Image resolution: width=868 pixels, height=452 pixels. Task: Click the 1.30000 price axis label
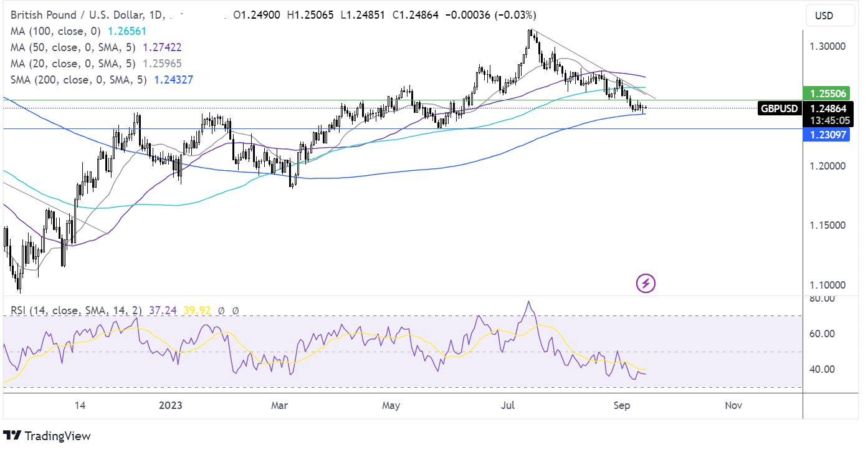click(x=826, y=47)
